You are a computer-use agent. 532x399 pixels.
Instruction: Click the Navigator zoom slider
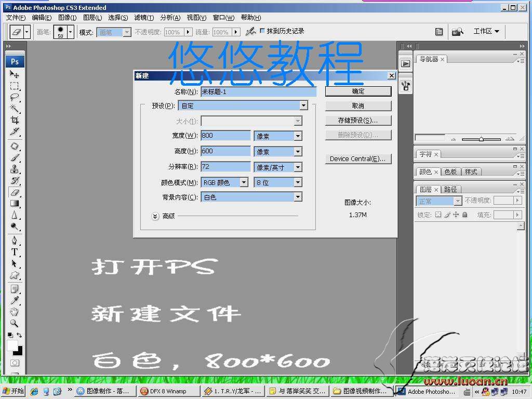click(481, 139)
